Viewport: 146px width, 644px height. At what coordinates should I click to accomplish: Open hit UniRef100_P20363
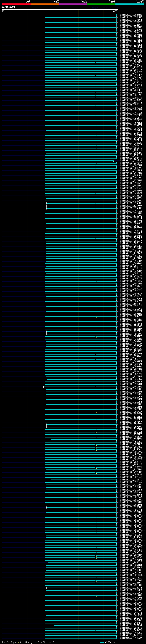coord(131,20)
